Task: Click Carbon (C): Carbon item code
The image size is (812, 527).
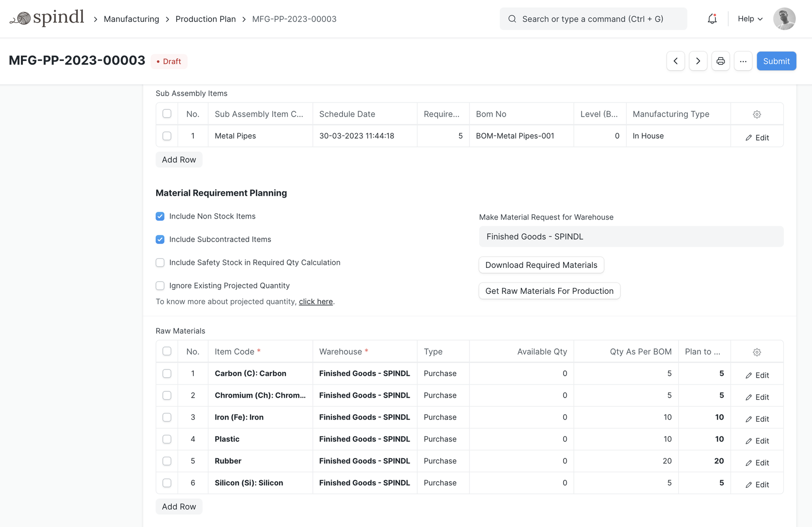Action: point(250,373)
